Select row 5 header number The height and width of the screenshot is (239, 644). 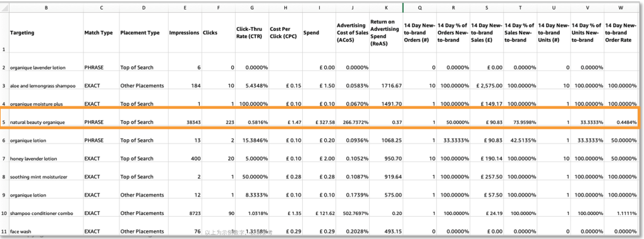[4, 122]
